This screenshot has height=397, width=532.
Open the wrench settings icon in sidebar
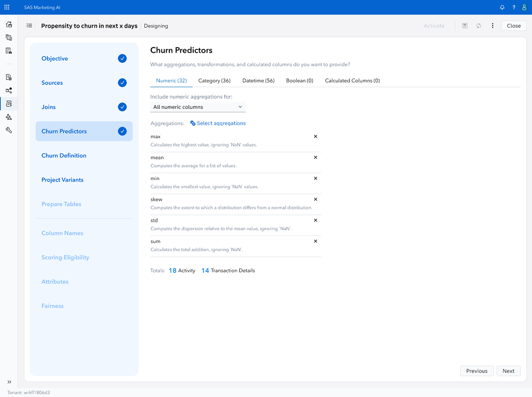(9, 129)
